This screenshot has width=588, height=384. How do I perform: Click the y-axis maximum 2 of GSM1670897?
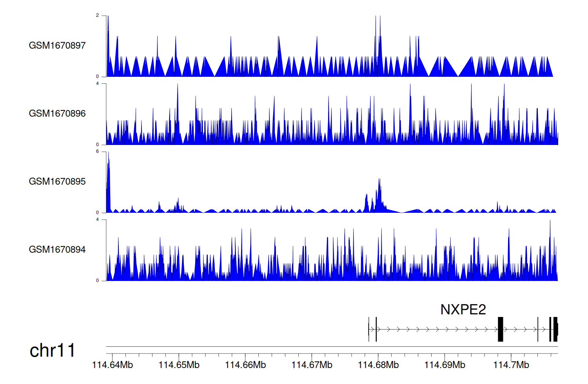coord(98,16)
